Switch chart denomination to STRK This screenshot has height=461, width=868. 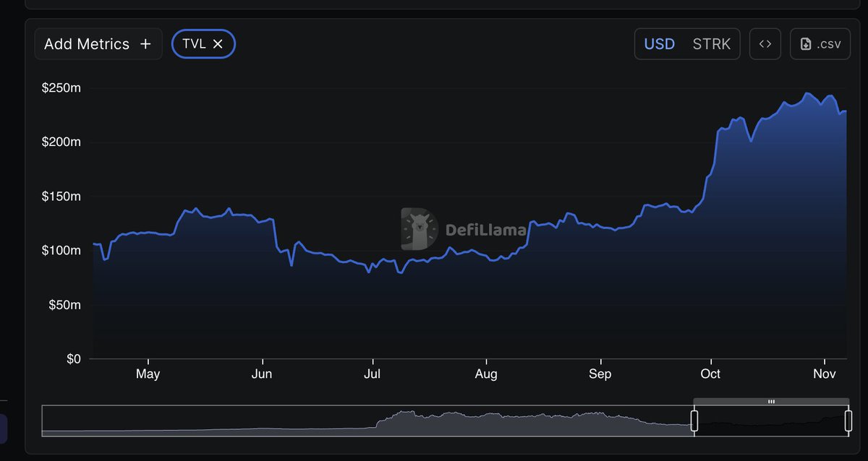pyautogui.click(x=712, y=44)
